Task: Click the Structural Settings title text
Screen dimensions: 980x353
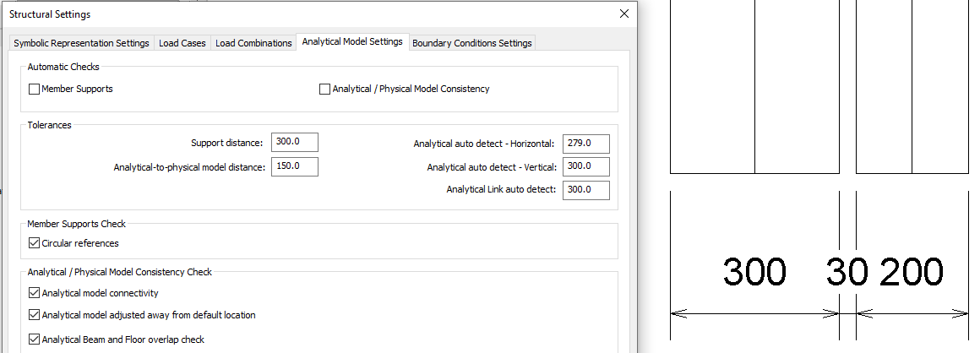Action: pyautogui.click(x=49, y=14)
